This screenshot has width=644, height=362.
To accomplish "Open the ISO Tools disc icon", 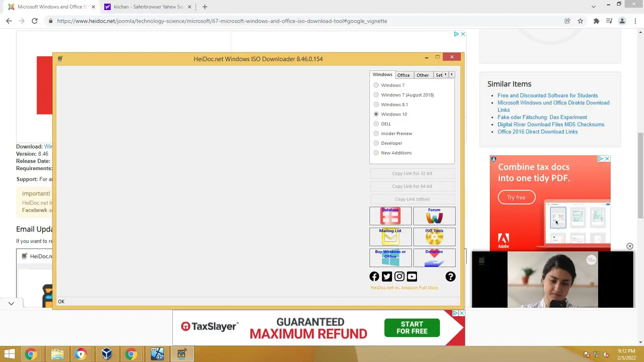I will [x=434, y=237].
